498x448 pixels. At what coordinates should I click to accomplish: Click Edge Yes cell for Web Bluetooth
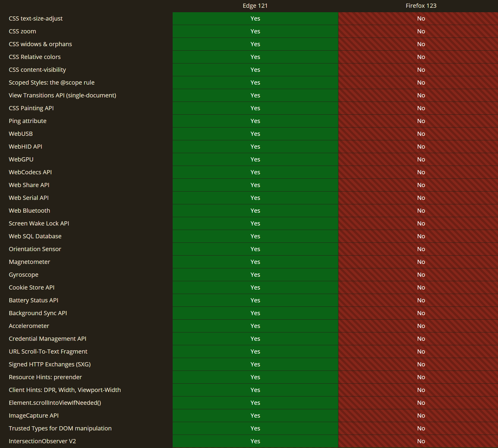click(255, 211)
